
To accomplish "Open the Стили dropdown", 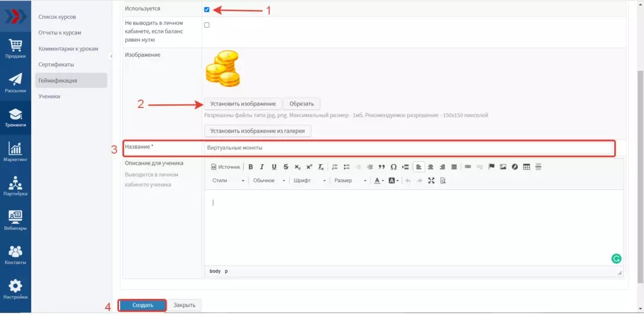I will [229, 181].
